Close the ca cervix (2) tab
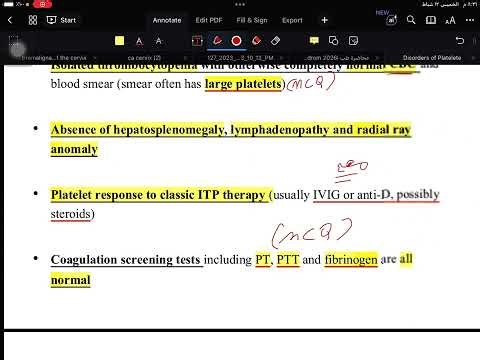480x360 pixels. click(x=185, y=58)
